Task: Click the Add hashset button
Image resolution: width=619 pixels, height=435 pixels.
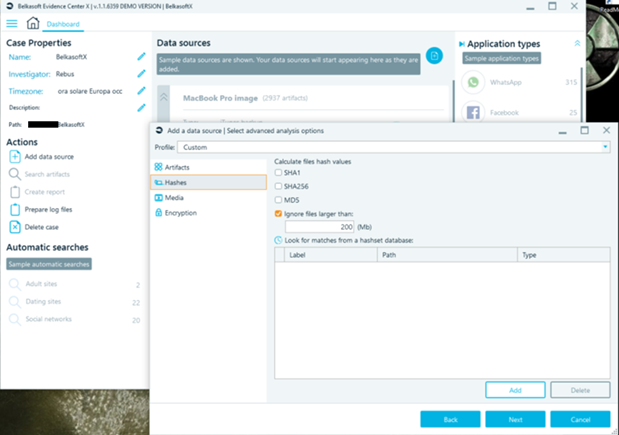Action: 515,390
